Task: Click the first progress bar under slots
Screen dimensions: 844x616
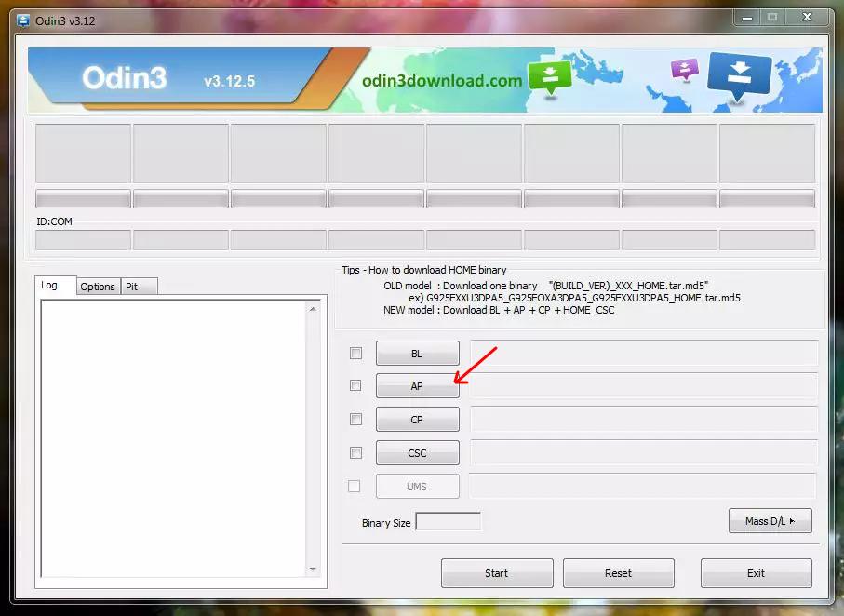Action: pos(83,199)
